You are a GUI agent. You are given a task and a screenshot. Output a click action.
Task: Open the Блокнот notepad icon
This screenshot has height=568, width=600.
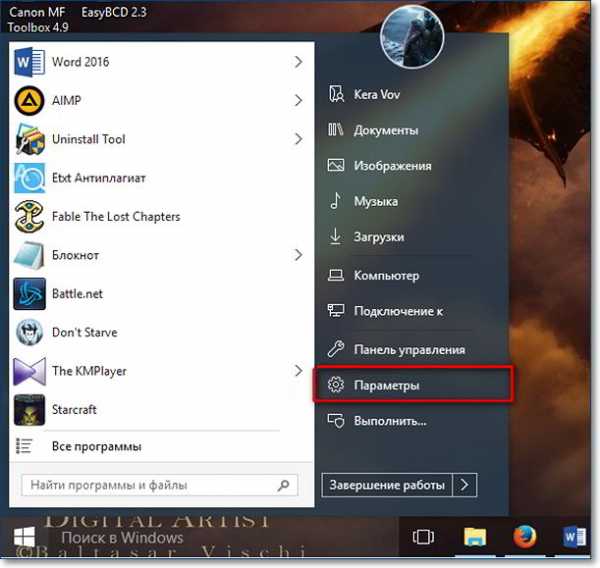pos(29,255)
